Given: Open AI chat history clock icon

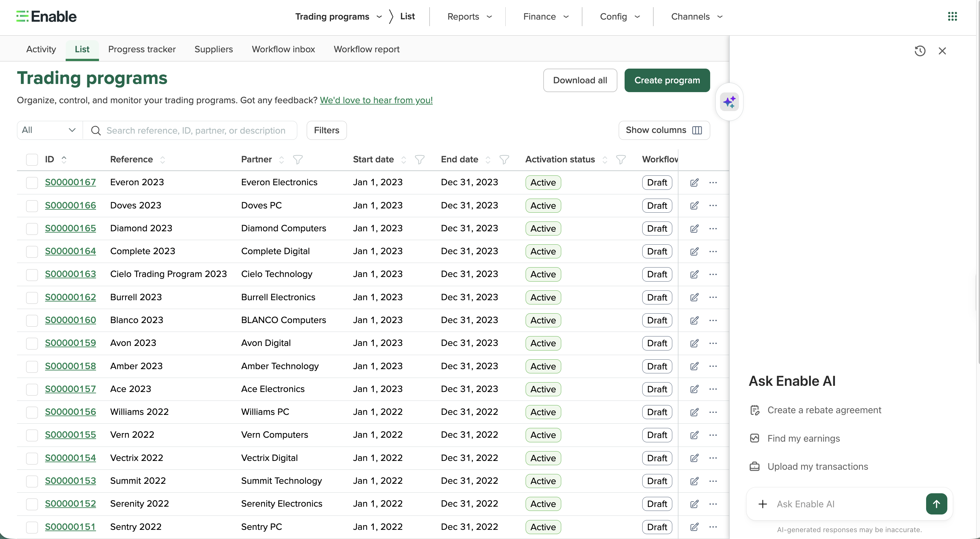Looking at the screenshot, I should tap(920, 51).
